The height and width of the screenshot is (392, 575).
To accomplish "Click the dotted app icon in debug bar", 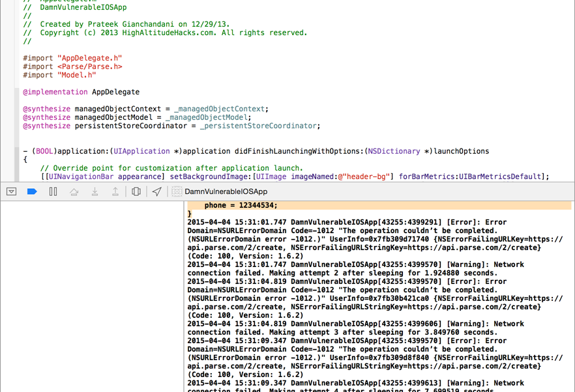I will (x=177, y=191).
